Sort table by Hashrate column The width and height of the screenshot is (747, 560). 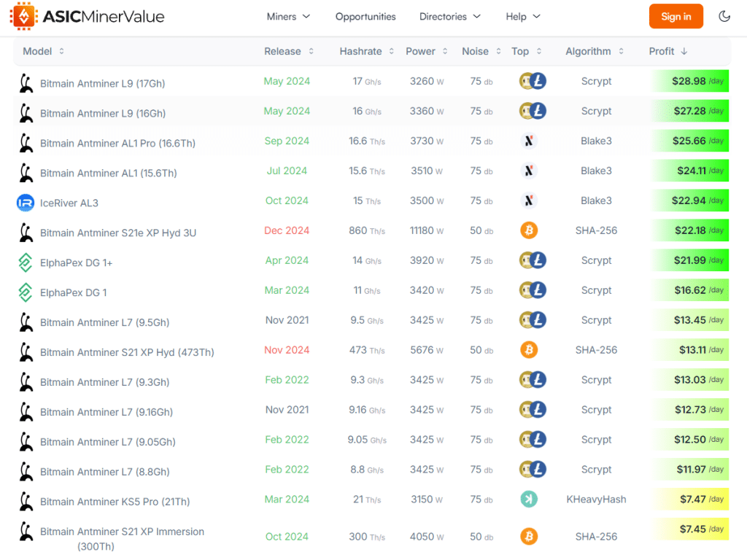click(366, 52)
